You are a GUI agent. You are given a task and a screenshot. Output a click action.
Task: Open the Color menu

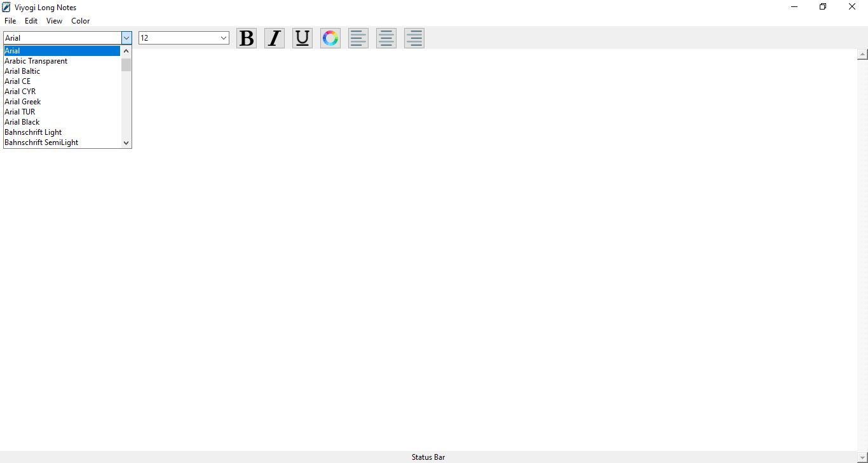80,21
